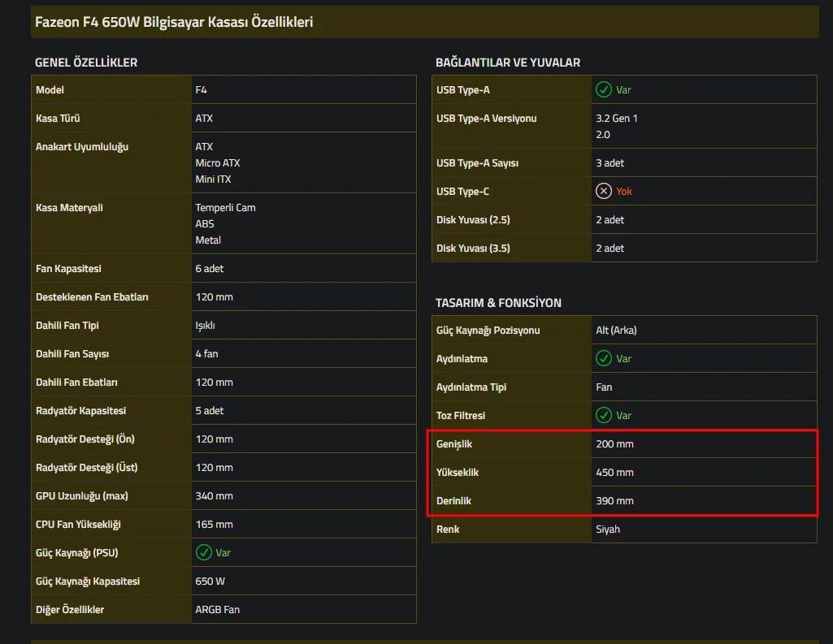The image size is (833, 644).
Task: Click the '5 adet' radiator capacity value
Action: (210, 411)
